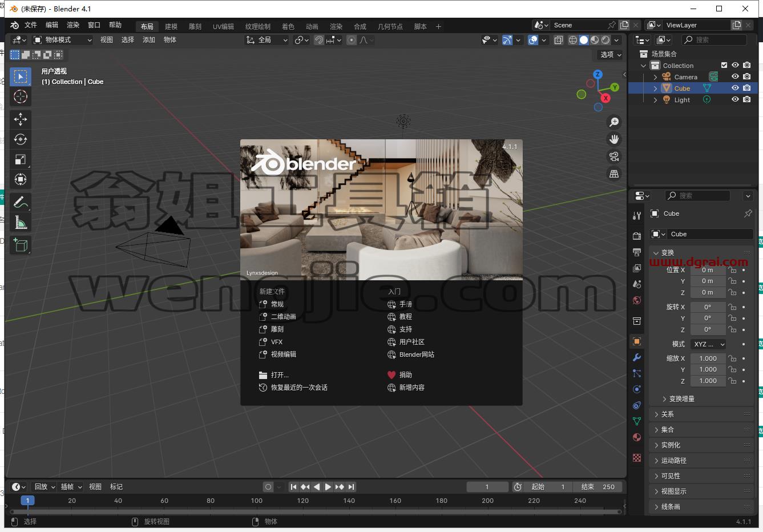Viewport: 763px width, 532px height.
Task: Open the Edit menu
Action: pyautogui.click(x=52, y=25)
